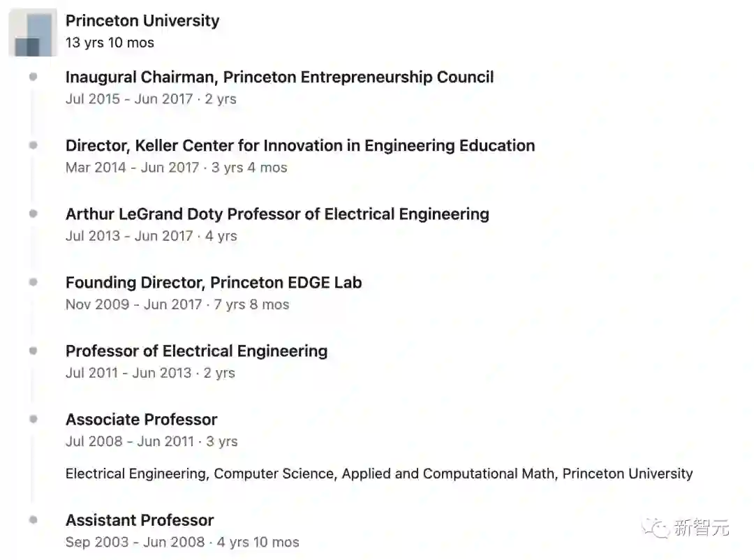Click the bullet dot beside Associate Professor
The width and height of the screenshot is (754, 560).
coord(33,419)
